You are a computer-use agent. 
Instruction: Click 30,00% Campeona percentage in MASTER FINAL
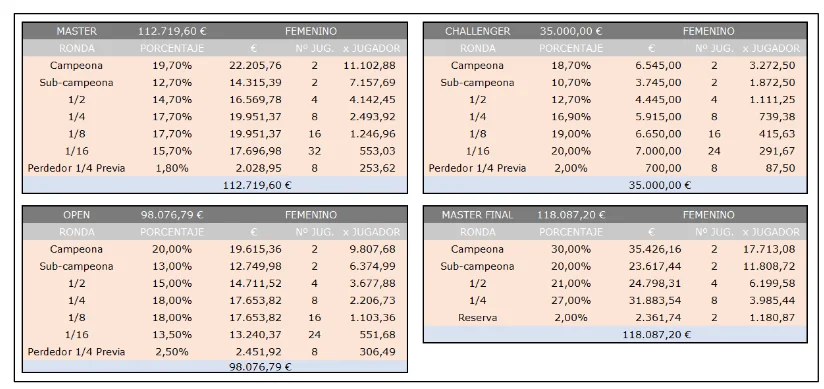571,249
